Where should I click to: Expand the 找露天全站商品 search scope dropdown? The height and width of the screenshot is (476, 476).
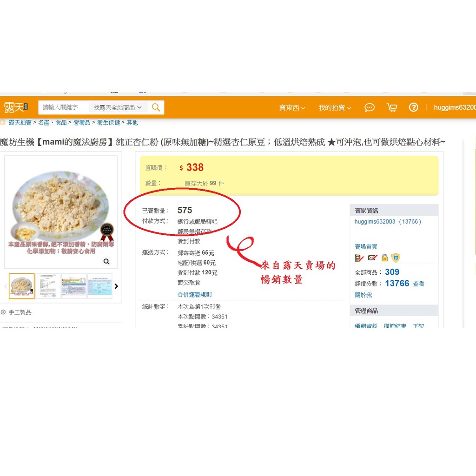[118, 107]
